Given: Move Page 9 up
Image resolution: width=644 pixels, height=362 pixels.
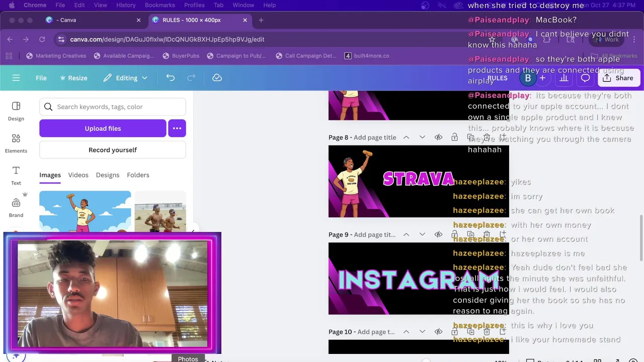Looking at the screenshot, I should point(406,234).
